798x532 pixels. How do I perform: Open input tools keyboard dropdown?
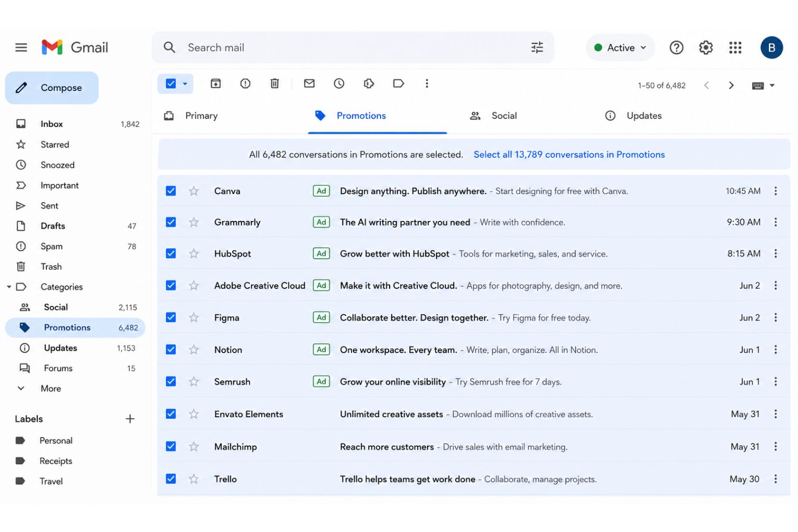click(x=764, y=86)
